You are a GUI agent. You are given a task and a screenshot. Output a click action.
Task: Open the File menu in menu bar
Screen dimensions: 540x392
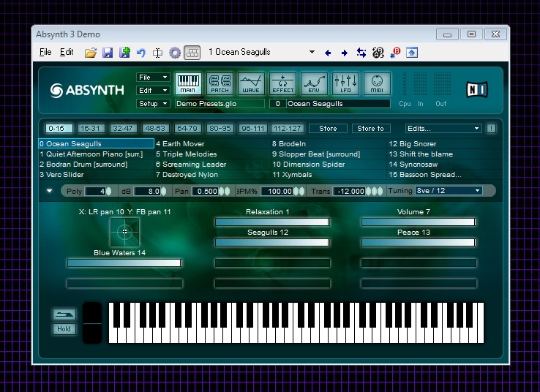(x=45, y=53)
